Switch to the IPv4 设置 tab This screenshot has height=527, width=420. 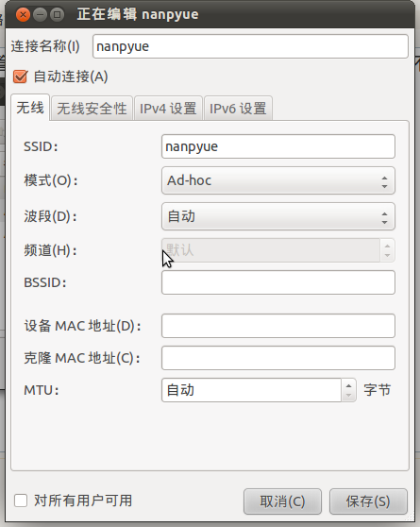pyautogui.click(x=168, y=109)
